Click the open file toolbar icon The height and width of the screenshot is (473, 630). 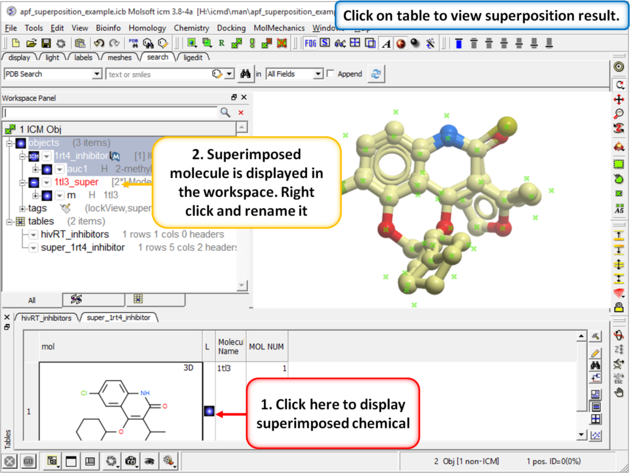32,44
